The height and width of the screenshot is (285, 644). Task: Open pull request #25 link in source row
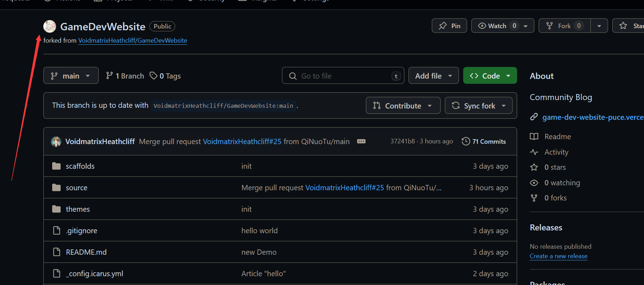(x=344, y=187)
